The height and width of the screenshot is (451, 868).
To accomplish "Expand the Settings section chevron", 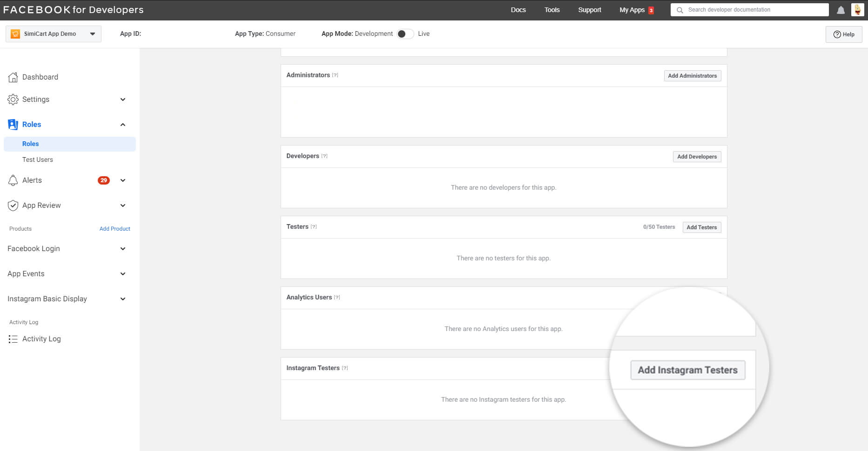I will pos(123,99).
